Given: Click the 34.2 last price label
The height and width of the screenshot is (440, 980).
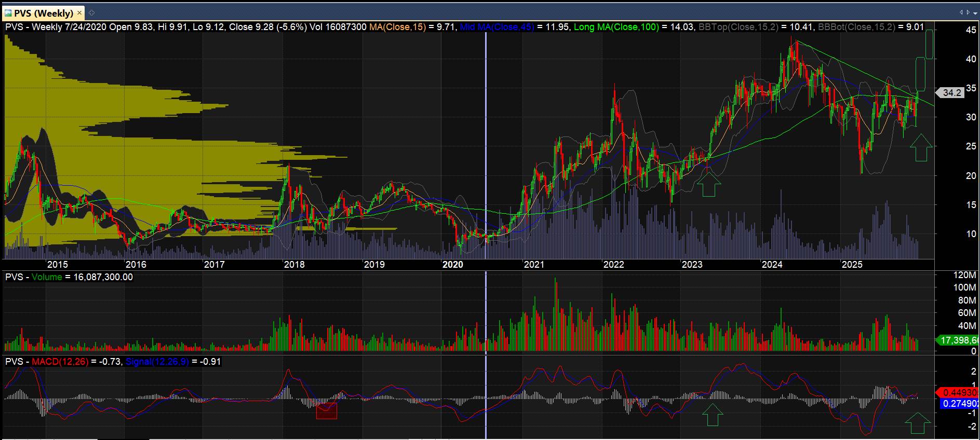Looking at the screenshot, I should click(x=951, y=93).
